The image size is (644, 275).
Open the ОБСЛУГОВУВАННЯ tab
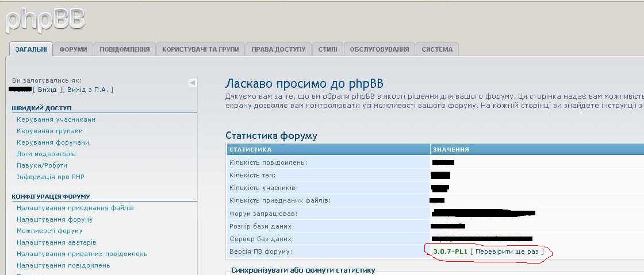379,49
